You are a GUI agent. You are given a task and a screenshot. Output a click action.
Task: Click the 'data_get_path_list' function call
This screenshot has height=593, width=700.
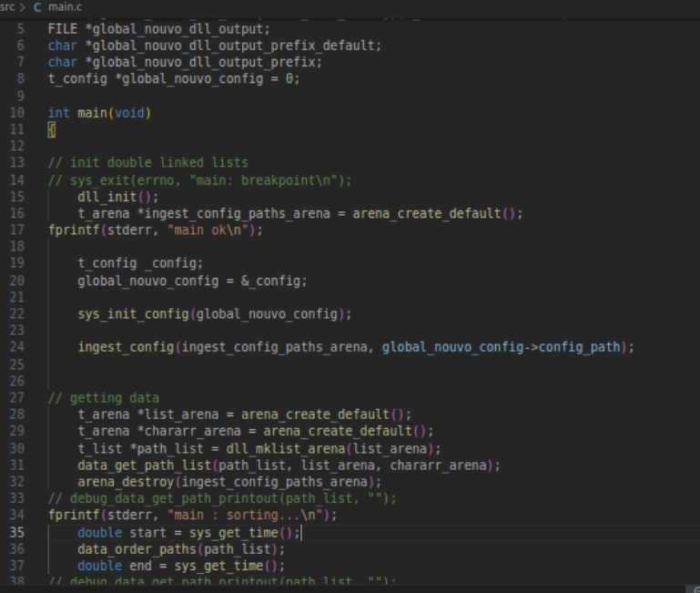[144, 465]
